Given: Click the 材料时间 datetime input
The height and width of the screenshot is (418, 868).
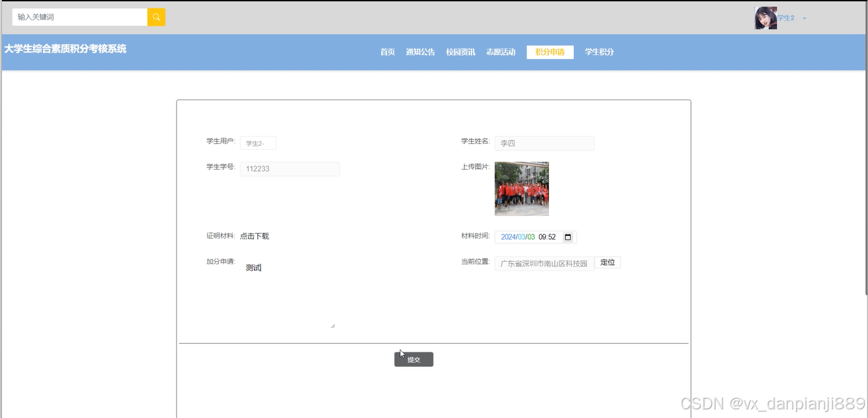Looking at the screenshot, I should click(x=536, y=237).
